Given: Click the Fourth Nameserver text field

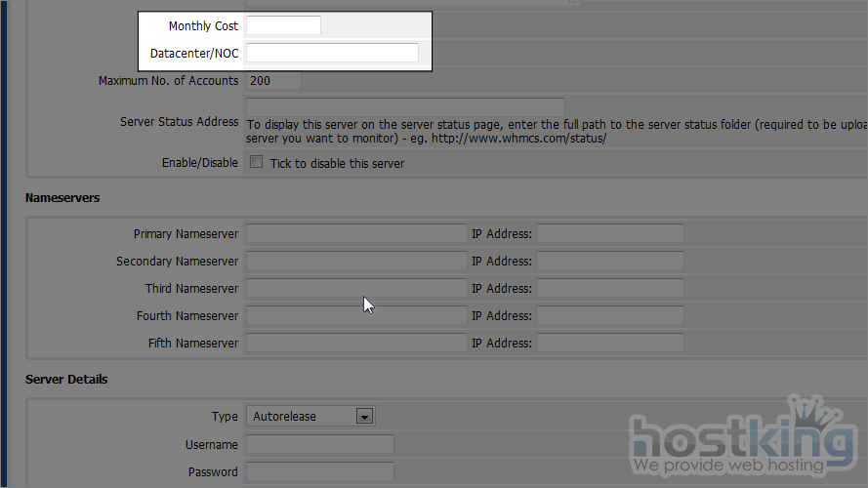Looking at the screenshot, I should point(356,316).
